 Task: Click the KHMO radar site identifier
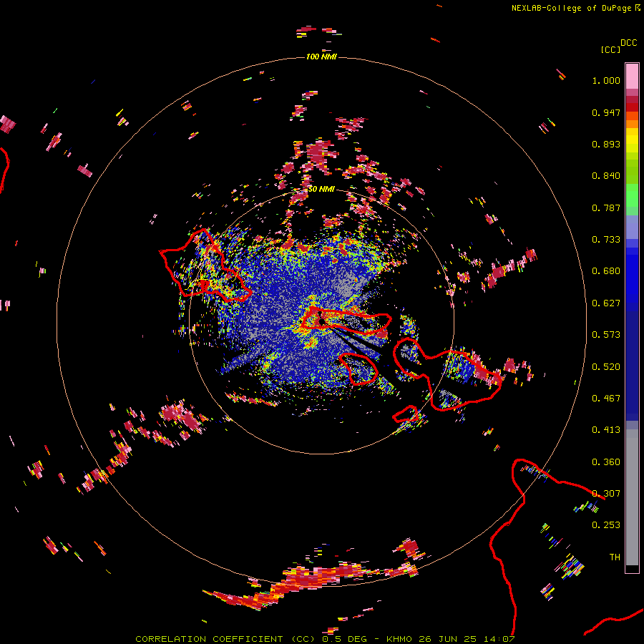pos(399,639)
